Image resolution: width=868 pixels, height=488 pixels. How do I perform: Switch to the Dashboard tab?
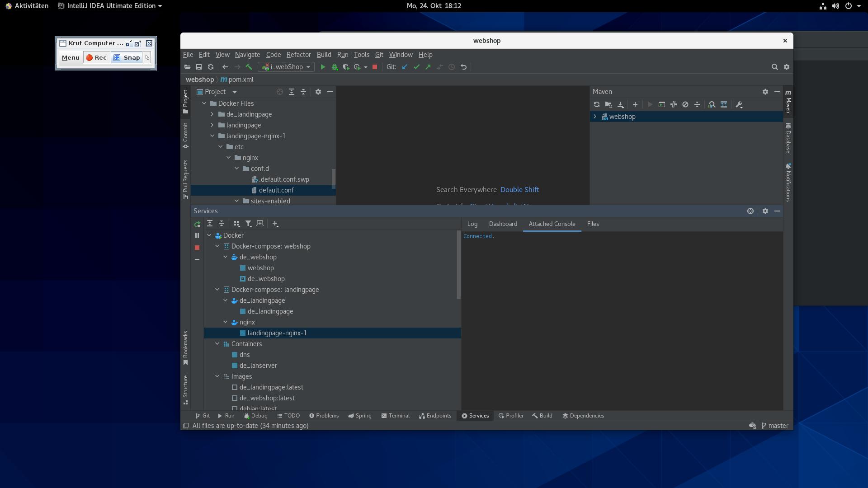click(x=503, y=224)
